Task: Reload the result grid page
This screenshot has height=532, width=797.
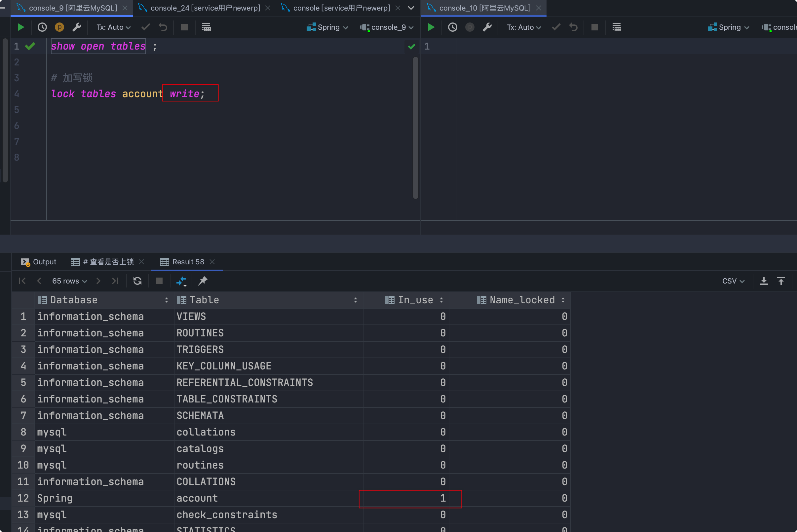Action: pyautogui.click(x=137, y=281)
